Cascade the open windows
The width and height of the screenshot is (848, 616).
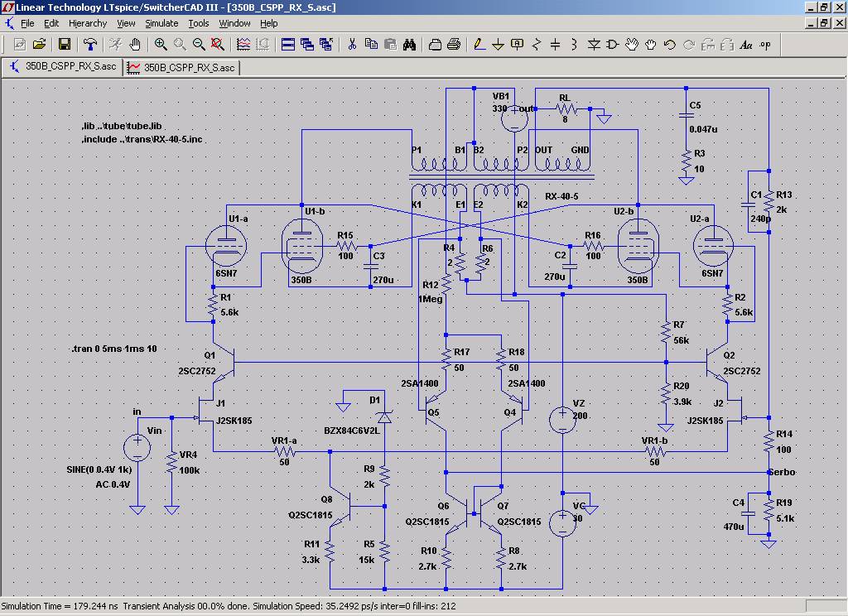click(x=307, y=45)
